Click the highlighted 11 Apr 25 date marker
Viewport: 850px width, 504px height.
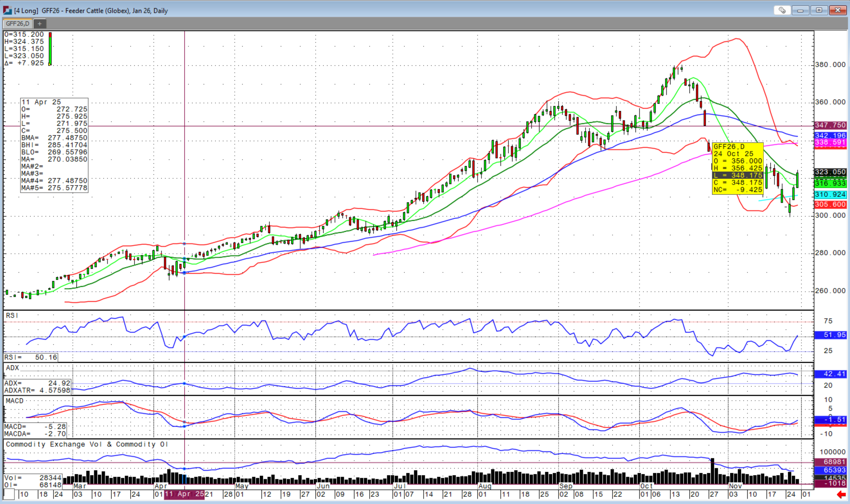[x=184, y=494]
